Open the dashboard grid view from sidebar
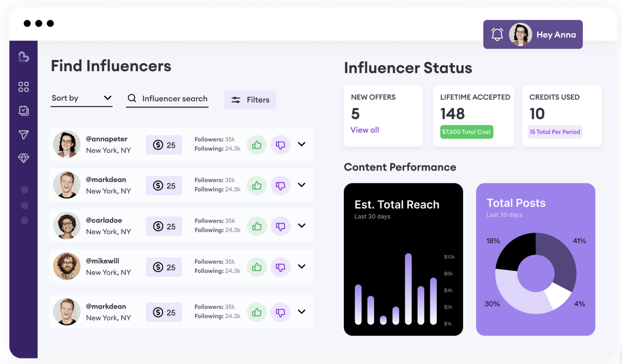 click(23, 87)
